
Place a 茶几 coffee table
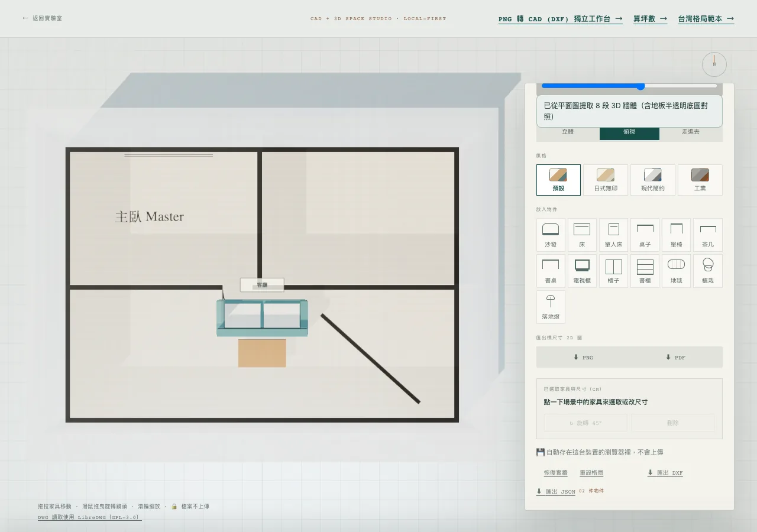(x=707, y=235)
